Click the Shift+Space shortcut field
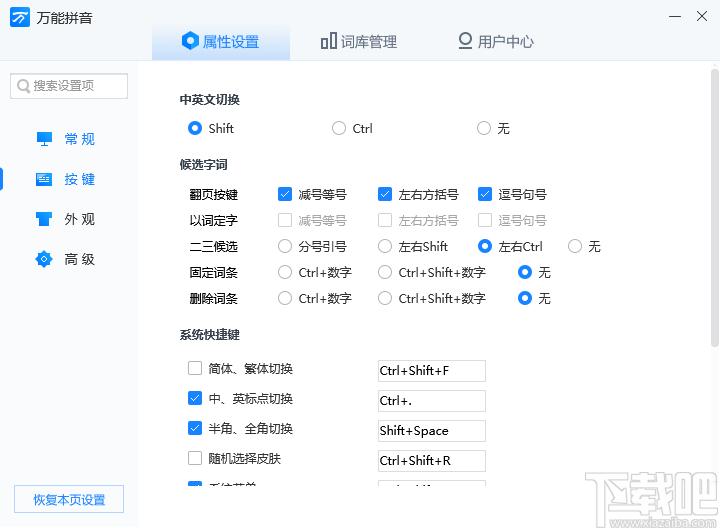This screenshot has height=528, width=720. coord(432,431)
